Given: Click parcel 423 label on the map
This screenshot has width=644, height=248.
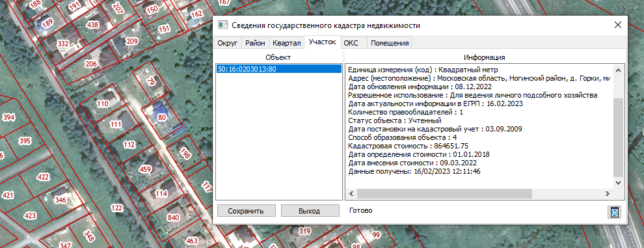Looking at the screenshot, I should tap(30, 215).
